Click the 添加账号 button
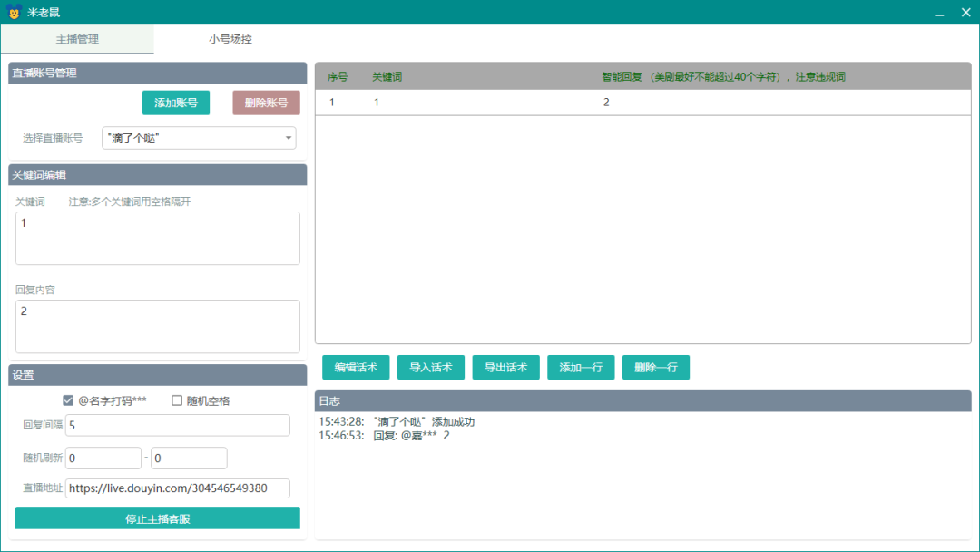Screen dimensions: 980x552 176,103
